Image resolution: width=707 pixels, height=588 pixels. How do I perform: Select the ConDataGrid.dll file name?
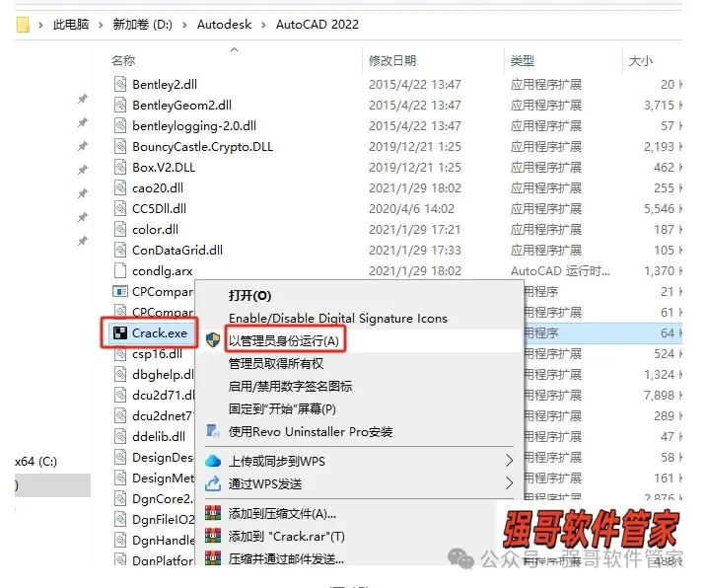point(177,251)
